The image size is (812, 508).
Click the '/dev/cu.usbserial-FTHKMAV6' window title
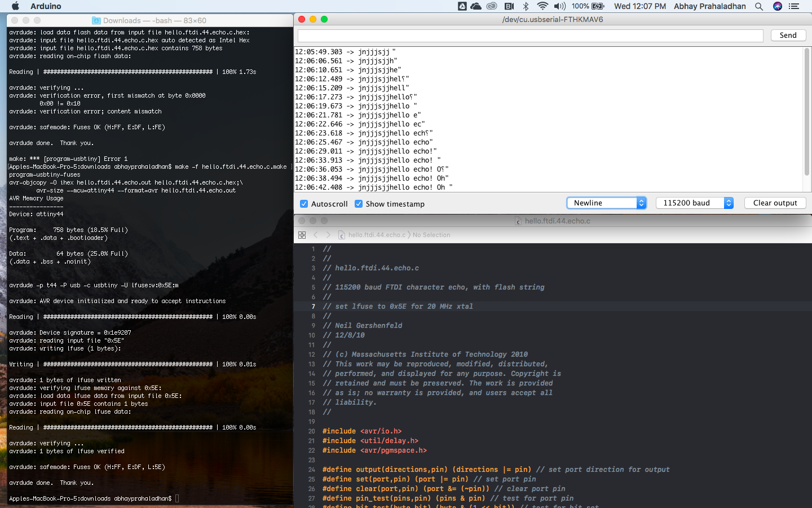click(553, 19)
